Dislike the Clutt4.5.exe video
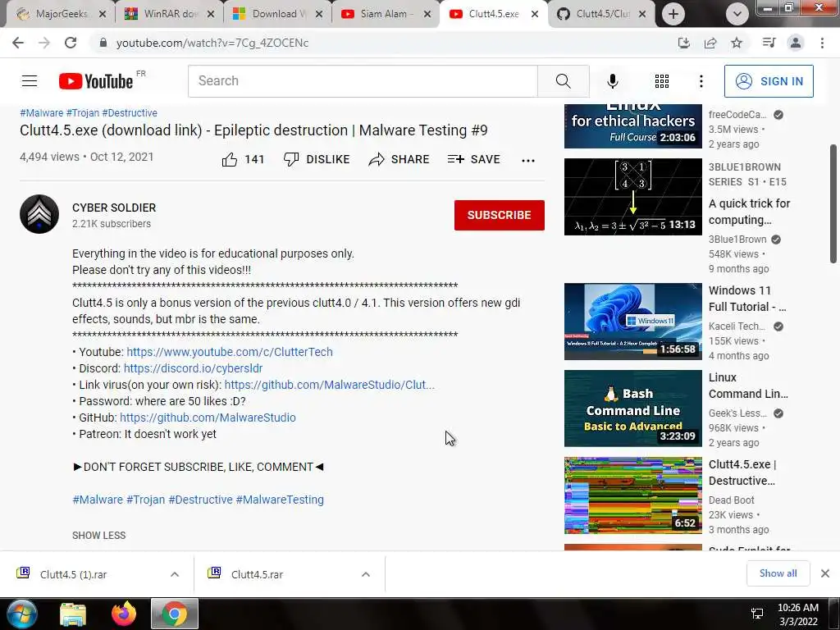The width and height of the screenshot is (840, 630). click(x=316, y=159)
